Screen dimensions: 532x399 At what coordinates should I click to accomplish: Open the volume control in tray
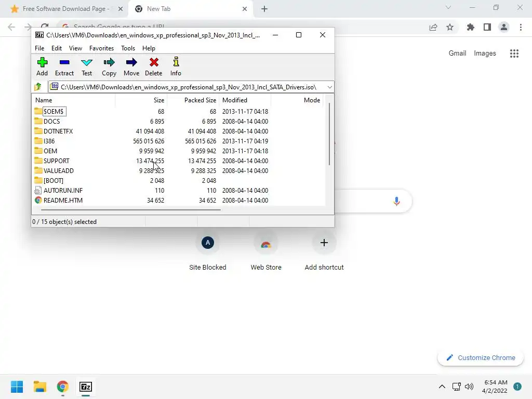(x=469, y=387)
